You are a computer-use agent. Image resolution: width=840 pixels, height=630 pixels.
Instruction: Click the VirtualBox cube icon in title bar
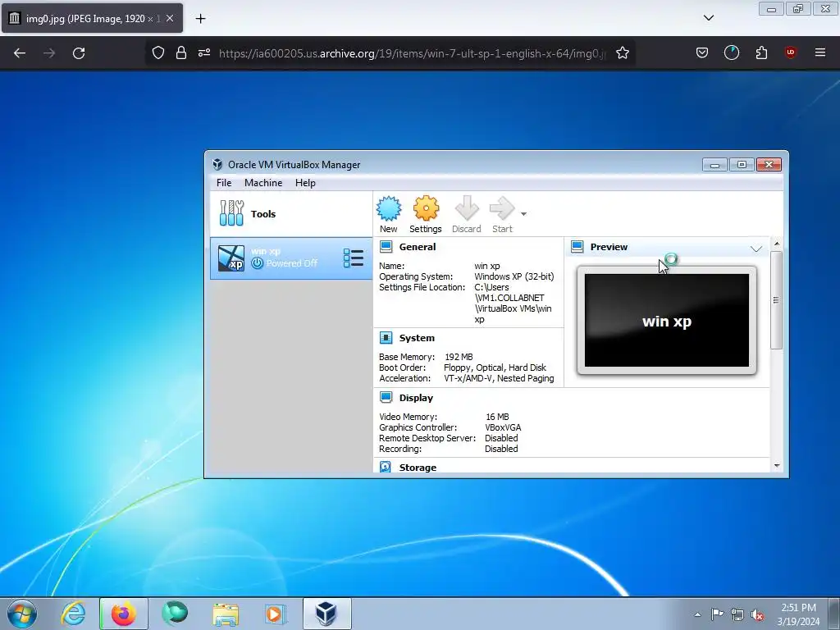[217, 164]
